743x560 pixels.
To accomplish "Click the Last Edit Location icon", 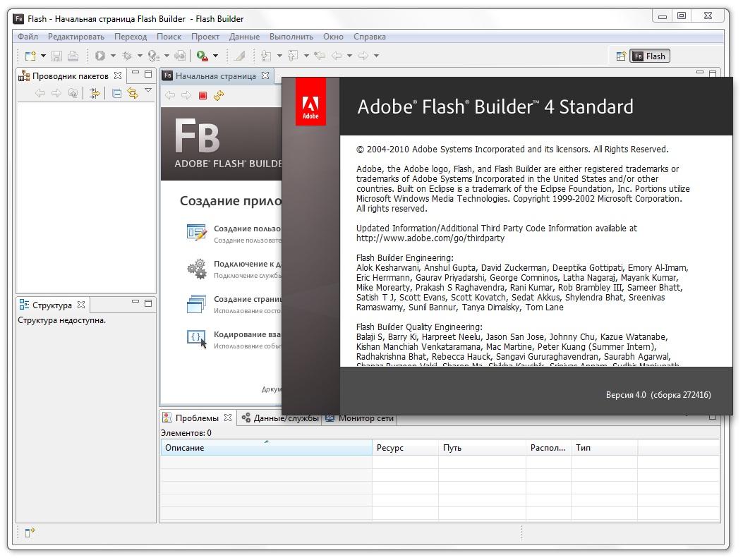I will click(320, 56).
